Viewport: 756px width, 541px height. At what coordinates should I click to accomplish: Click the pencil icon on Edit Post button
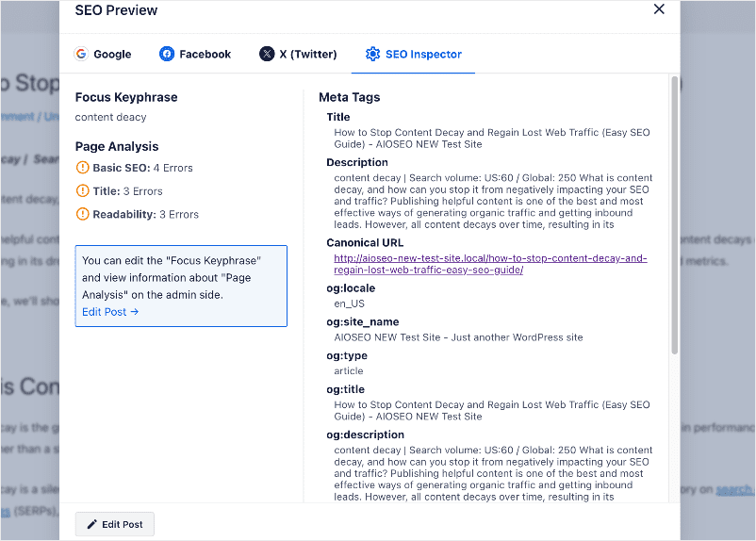coord(91,524)
